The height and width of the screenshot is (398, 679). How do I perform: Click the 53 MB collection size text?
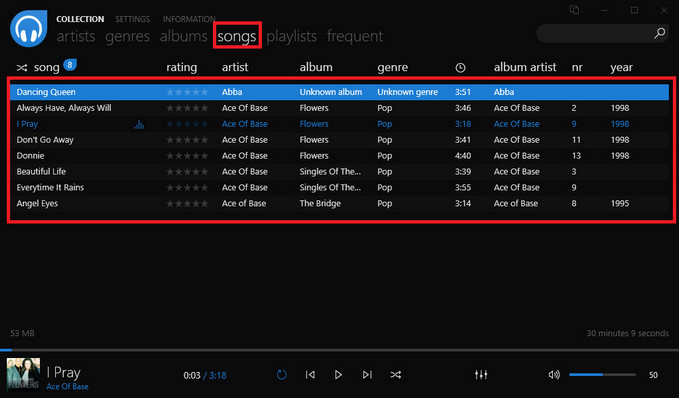(22, 333)
